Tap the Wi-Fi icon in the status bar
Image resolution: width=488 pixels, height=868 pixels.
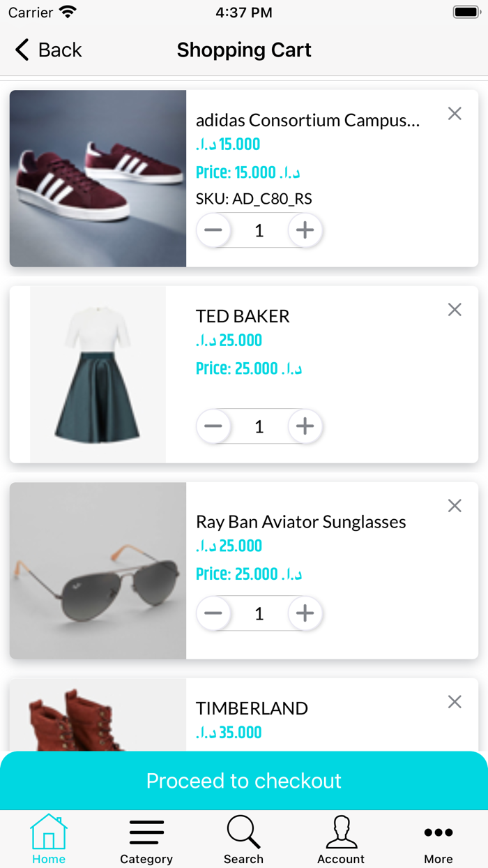pos(67,11)
